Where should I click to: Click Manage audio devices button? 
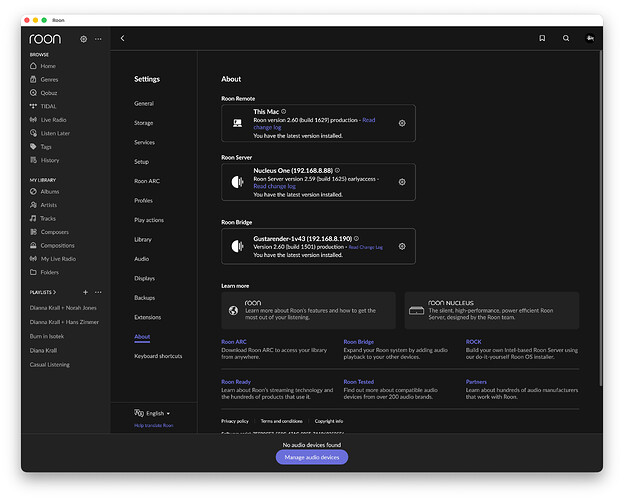pos(312,457)
